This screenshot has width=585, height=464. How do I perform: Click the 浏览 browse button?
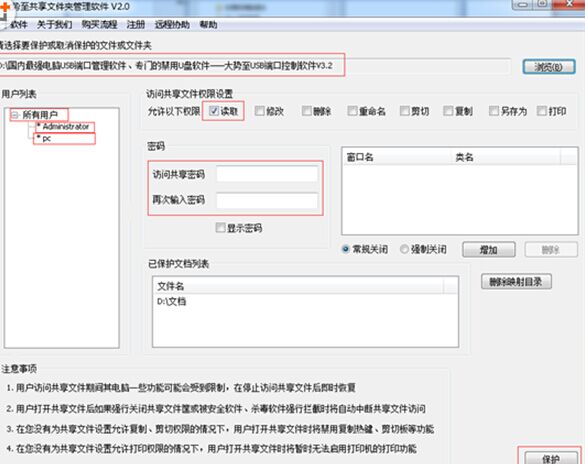pos(548,67)
